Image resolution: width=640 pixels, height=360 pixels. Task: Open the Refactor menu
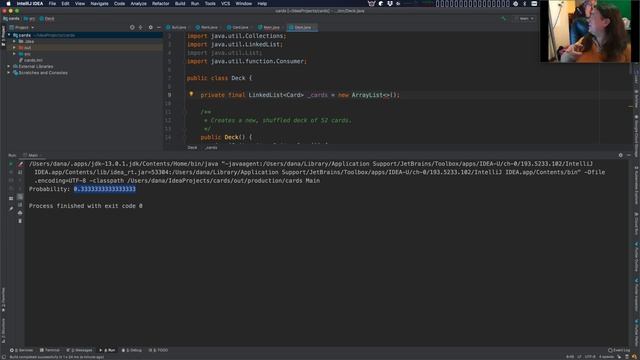coord(160,4)
